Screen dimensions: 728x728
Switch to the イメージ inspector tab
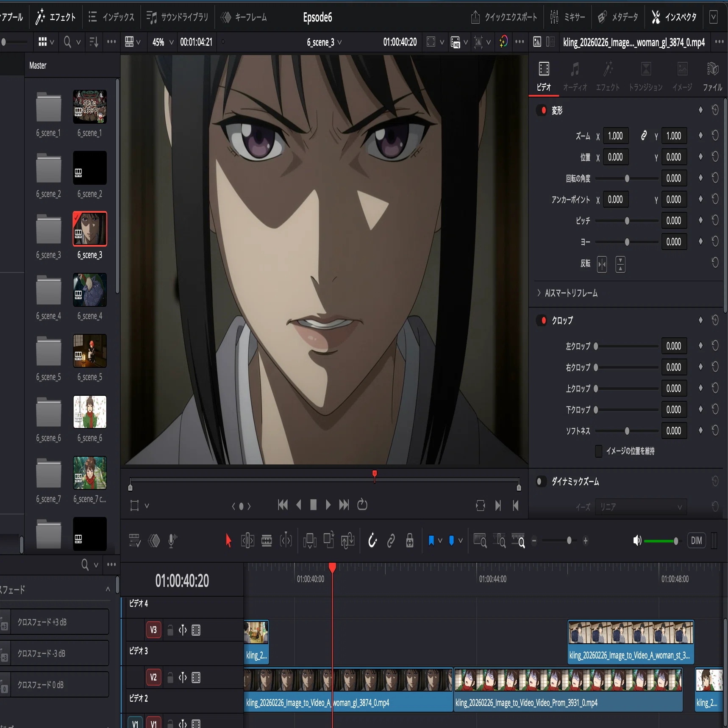point(682,77)
